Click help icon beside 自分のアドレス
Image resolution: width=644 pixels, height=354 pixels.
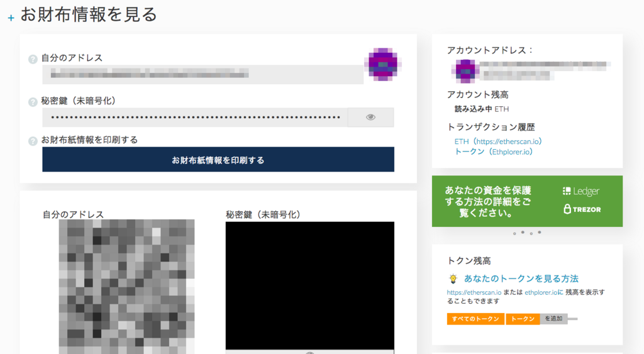tap(33, 59)
